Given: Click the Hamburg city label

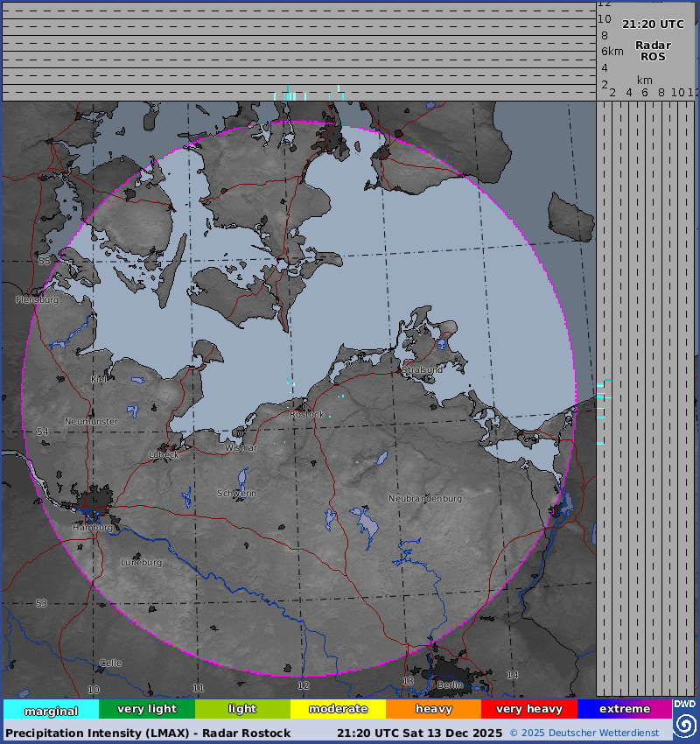Looking at the screenshot, I should 93,528.
